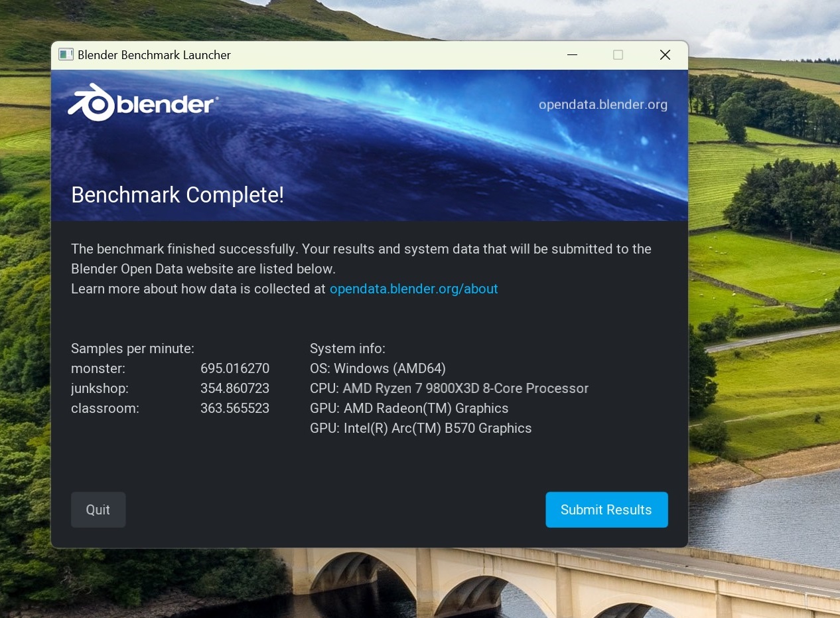This screenshot has width=840, height=618.
Task: Click the System info label
Action: coord(347,348)
